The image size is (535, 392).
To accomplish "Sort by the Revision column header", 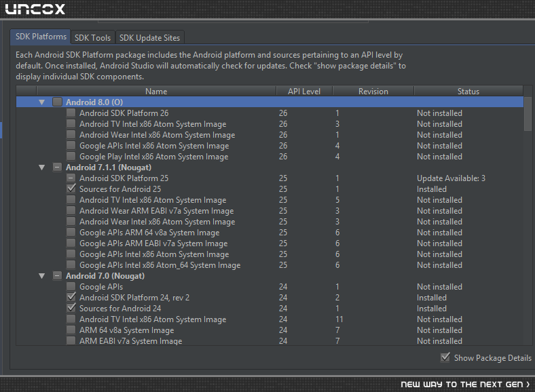I will point(373,92).
